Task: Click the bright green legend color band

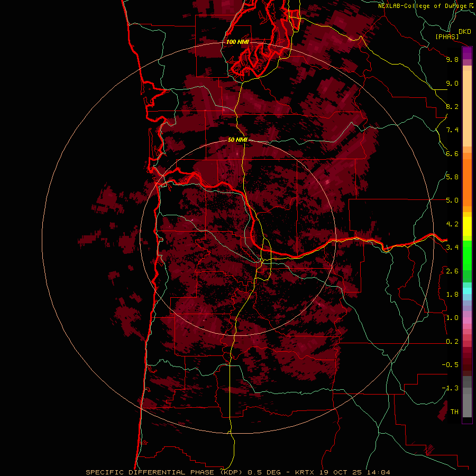Action: tap(467, 255)
